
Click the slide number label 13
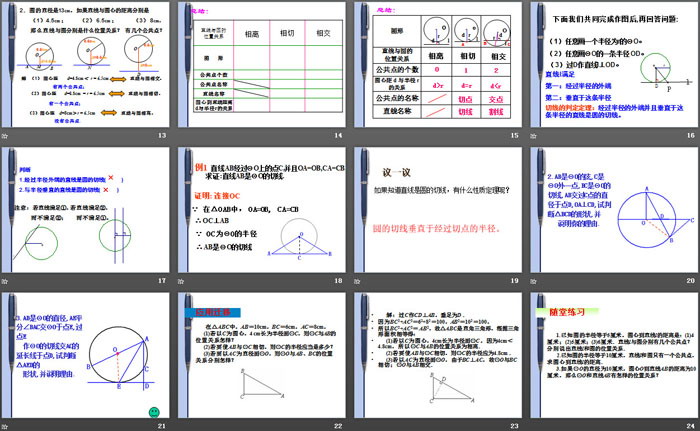tap(162, 135)
